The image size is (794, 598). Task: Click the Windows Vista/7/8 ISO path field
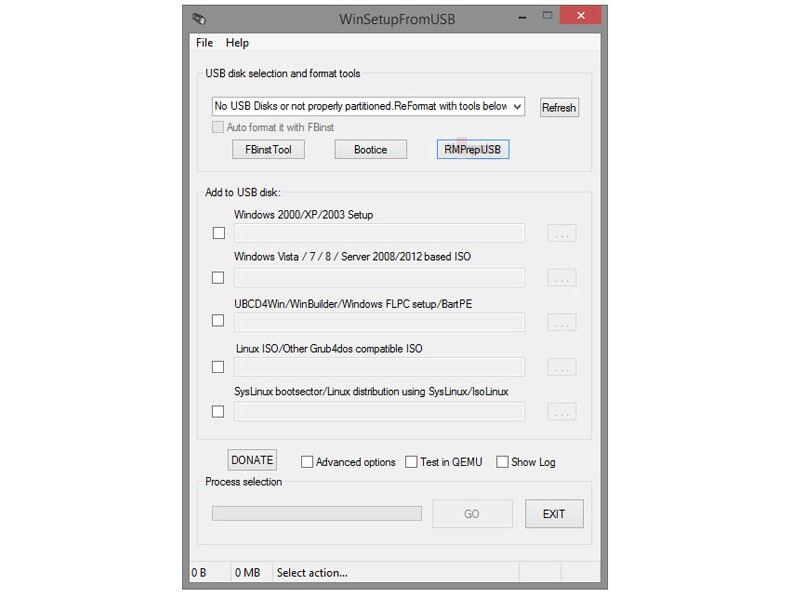click(x=379, y=277)
